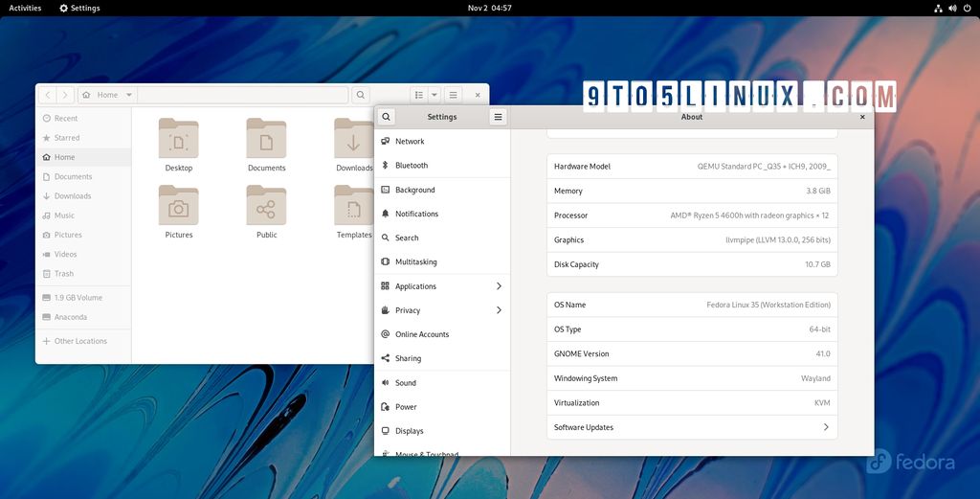Click the search icon in Files toolbar
The width and height of the screenshot is (980, 499).
[x=361, y=95]
